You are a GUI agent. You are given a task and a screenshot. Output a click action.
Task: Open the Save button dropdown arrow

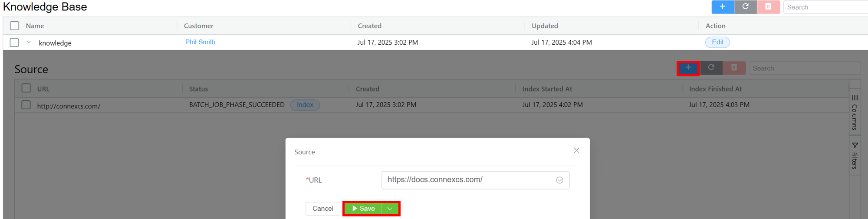[390, 209]
